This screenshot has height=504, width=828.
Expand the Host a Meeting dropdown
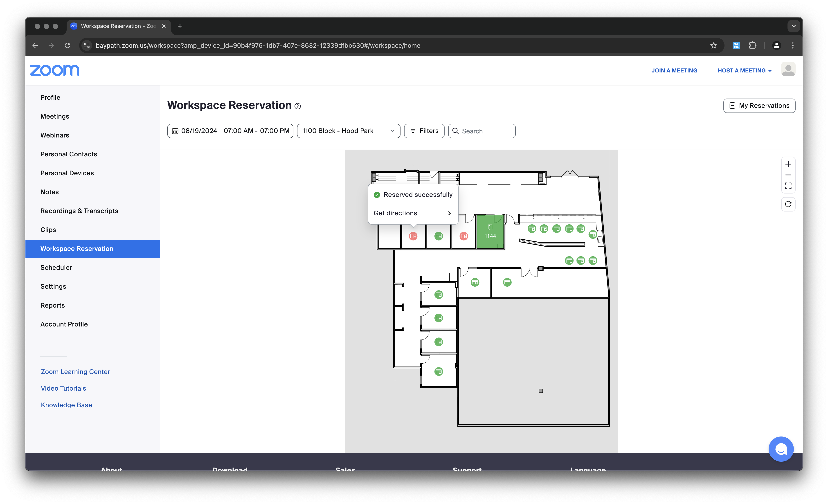[744, 71]
